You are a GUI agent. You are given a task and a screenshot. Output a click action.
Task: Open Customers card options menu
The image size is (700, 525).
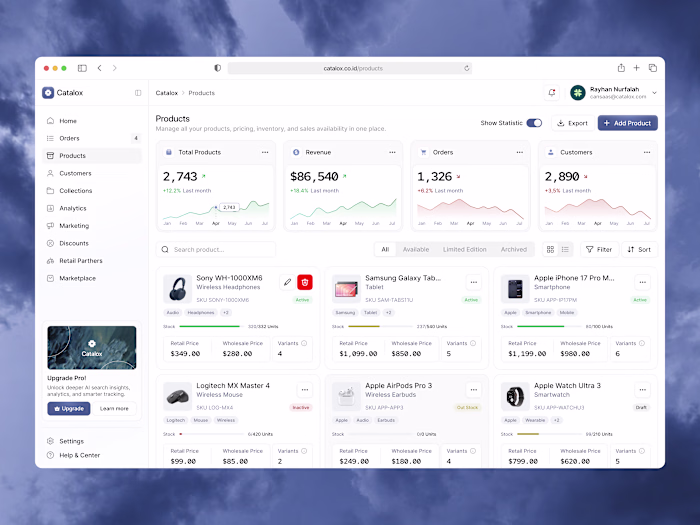click(x=647, y=152)
